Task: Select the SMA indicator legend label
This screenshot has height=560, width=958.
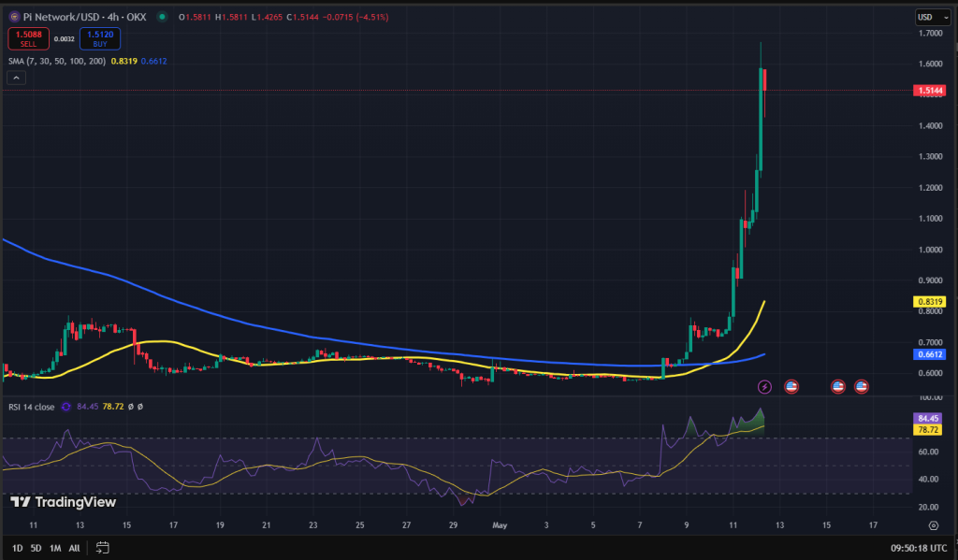Action: pos(57,61)
